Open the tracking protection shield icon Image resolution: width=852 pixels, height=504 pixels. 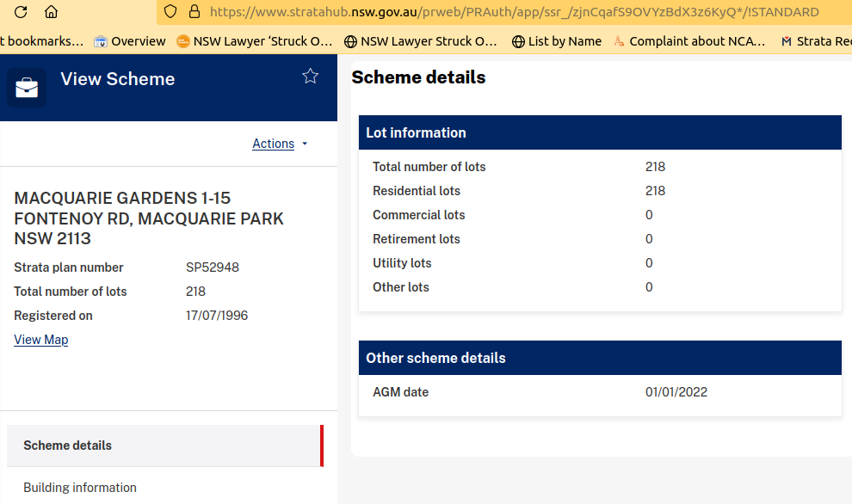(x=170, y=12)
